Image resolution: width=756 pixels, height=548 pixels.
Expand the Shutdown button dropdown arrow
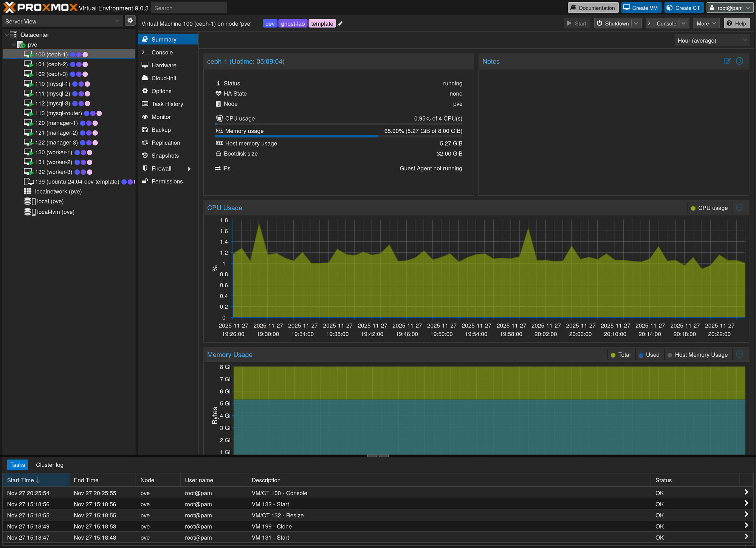636,23
